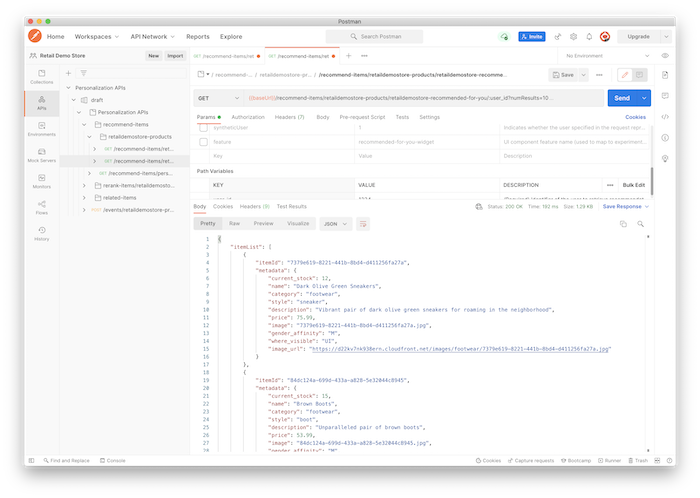Toggle word wrap icon in response
The image size is (700, 498).
point(363,224)
